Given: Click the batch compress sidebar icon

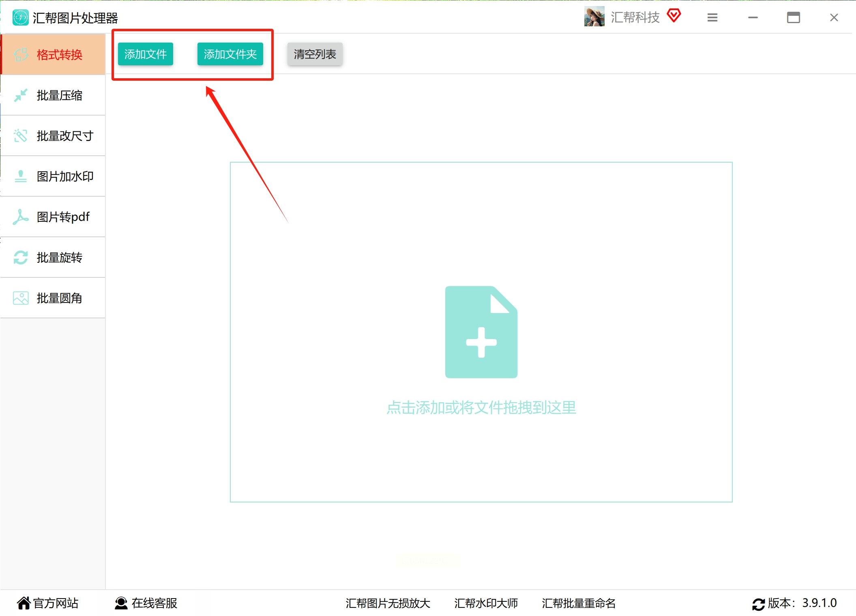Looking at the screenshot, I should [20, 95].
